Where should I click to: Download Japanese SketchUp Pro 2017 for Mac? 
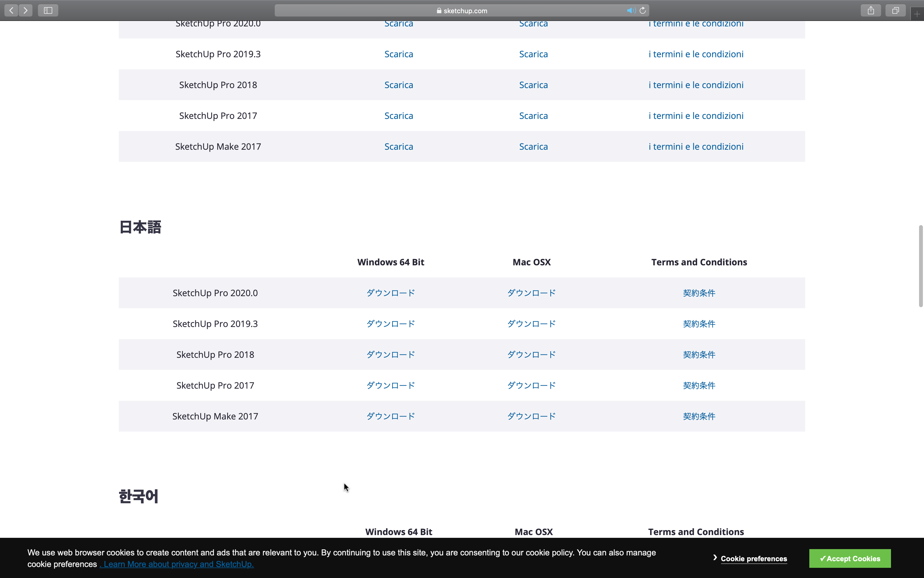tap(532, 385)
